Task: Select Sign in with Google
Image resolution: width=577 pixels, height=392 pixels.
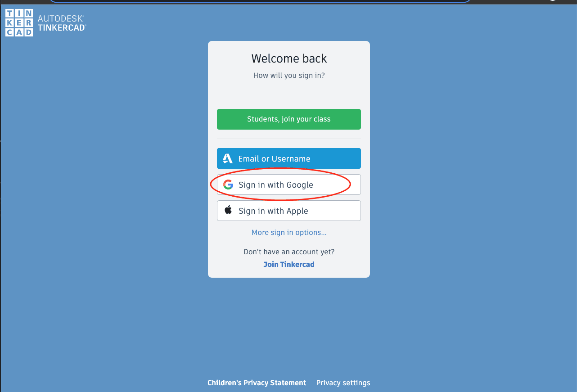Action: coord(289,185)
